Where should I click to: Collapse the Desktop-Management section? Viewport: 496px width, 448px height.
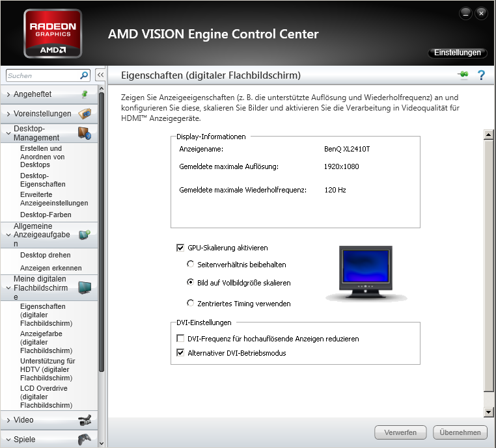pyautogui.click(x=8, y=133)
